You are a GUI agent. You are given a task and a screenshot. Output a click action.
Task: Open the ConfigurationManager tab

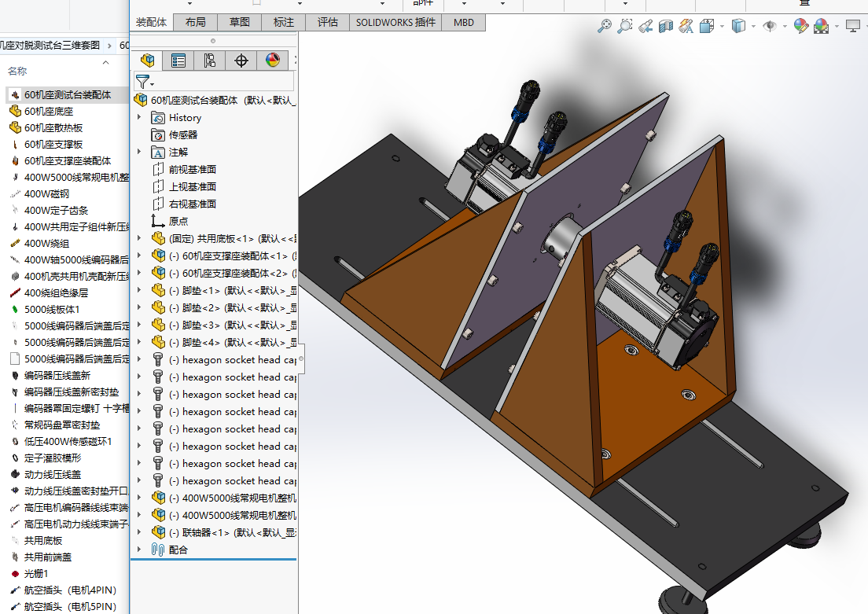pyautogui.click(x=209, y=61)
